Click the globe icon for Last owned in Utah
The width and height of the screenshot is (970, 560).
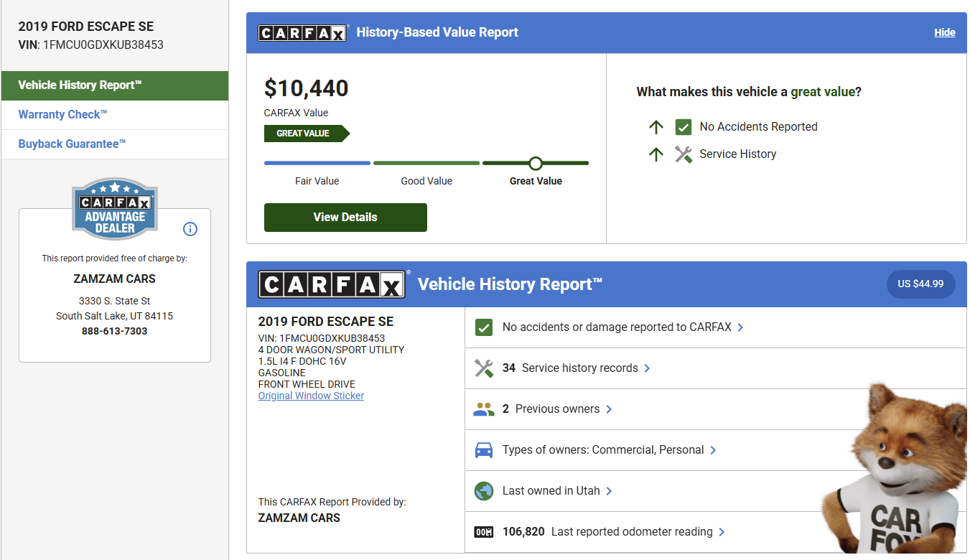pyautogui.click(x=484, y=491)
